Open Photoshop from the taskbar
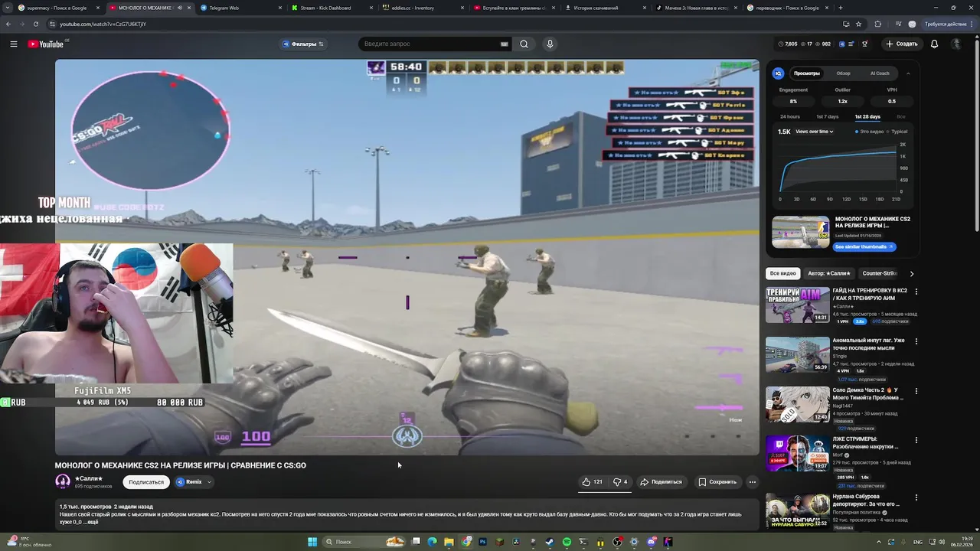The height and width of the screenshot is (551, 980). point(482,542)
